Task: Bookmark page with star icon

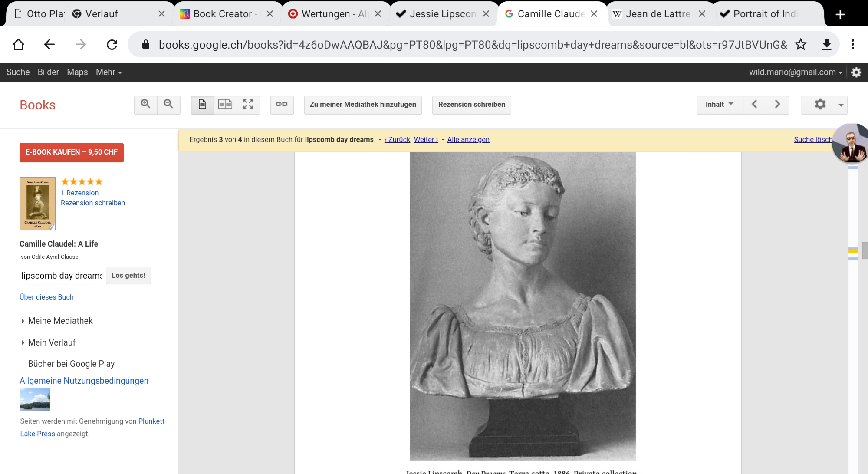Action: tap(801, 44)
